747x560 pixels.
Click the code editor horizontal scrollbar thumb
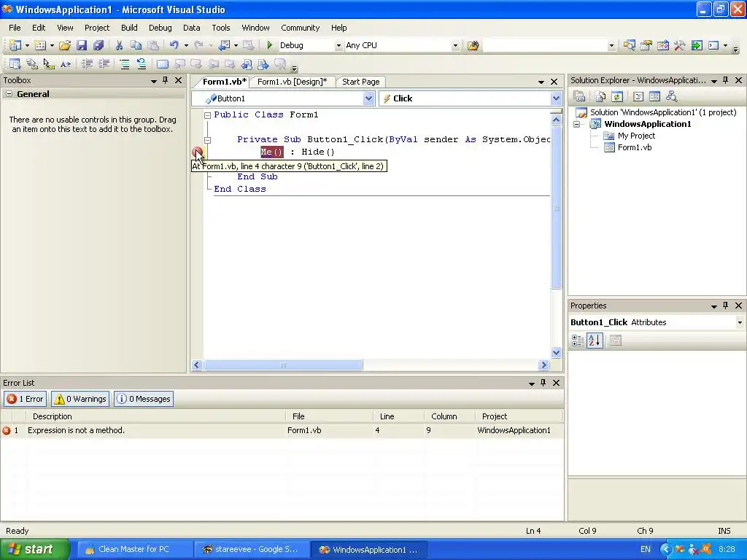click(283, 365)
